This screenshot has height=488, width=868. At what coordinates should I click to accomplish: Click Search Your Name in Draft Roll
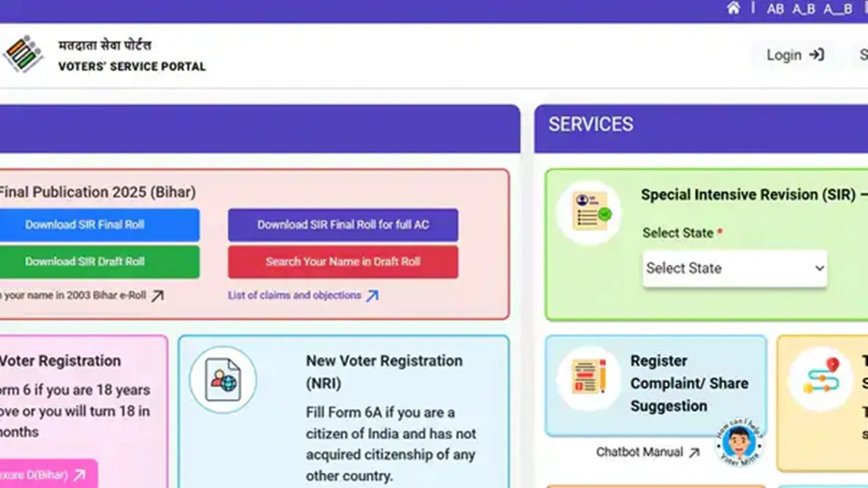pos(343,262)
